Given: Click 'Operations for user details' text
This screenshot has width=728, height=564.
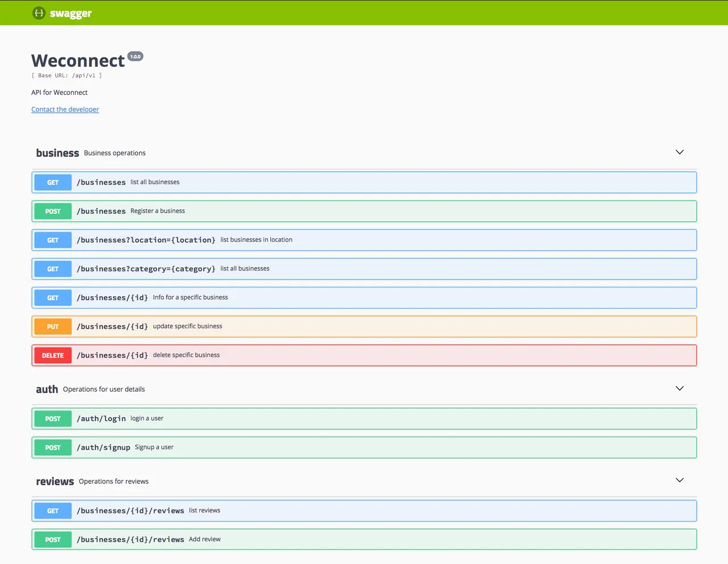Looking at the screenshot, I should click(104, 389).
